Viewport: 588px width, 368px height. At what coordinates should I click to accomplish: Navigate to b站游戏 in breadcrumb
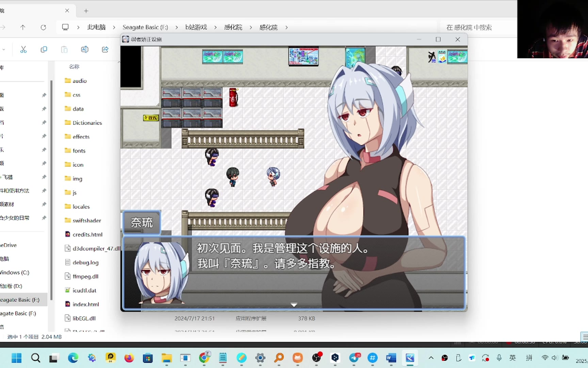pyautogui.click(x=196, y=27)
